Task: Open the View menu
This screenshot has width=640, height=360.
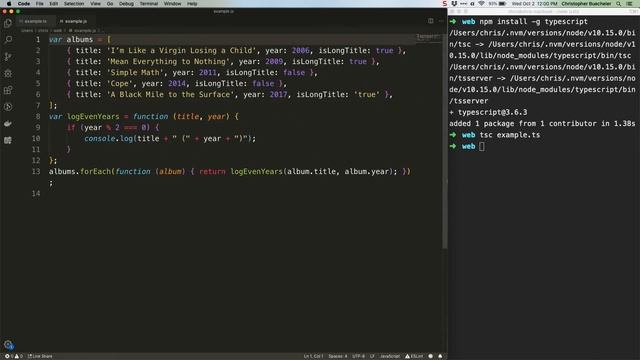Action: (x=96, y=4)
